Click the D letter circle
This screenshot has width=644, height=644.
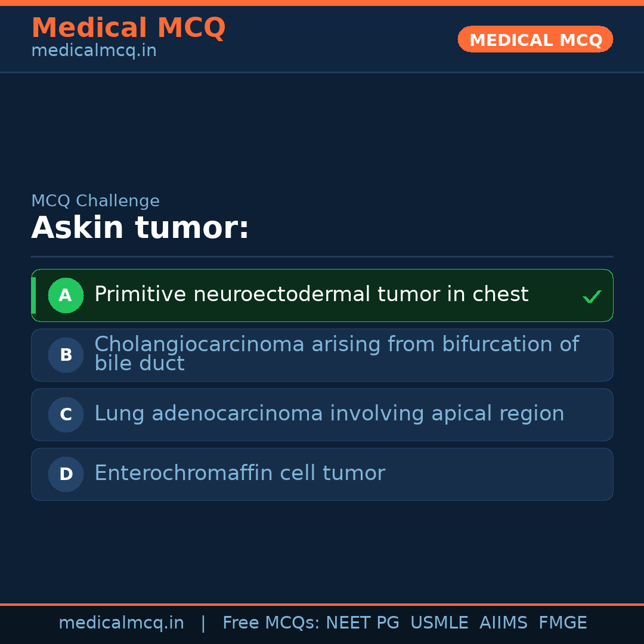coord(66,474)
